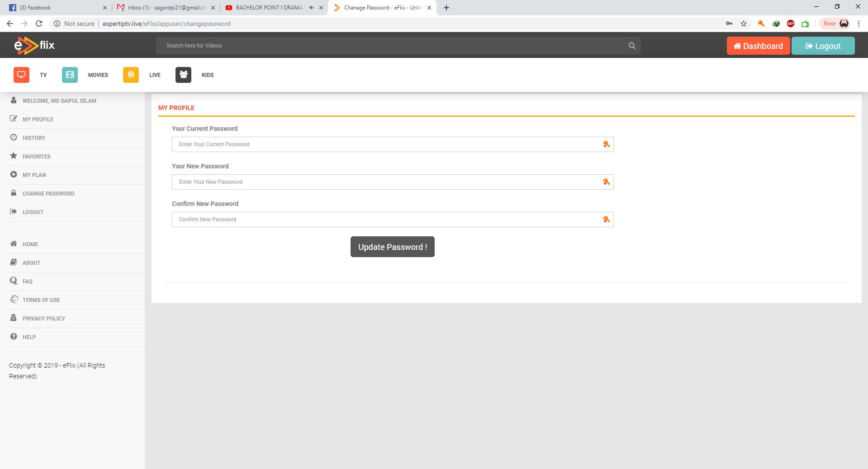Click Logout in the sidebar
Viewport: 868px width, 469px height.
point(33,212)
